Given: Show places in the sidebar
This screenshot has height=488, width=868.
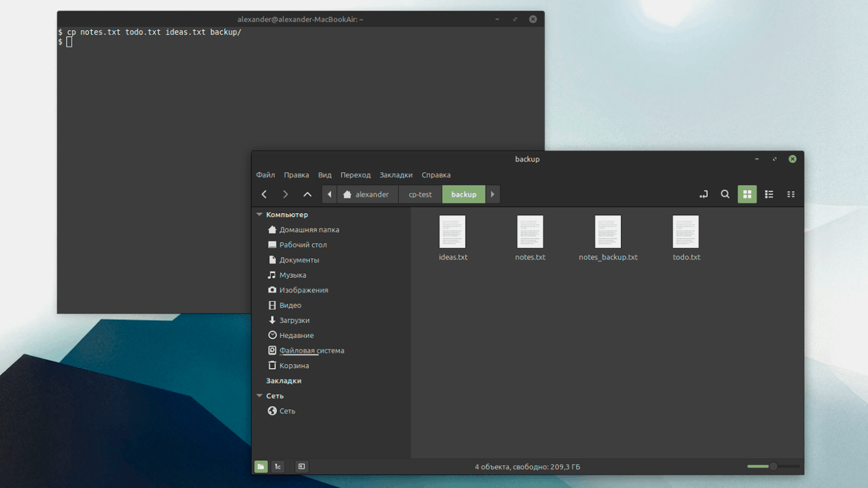Looking at the screenshot, I should coord(261,467).
